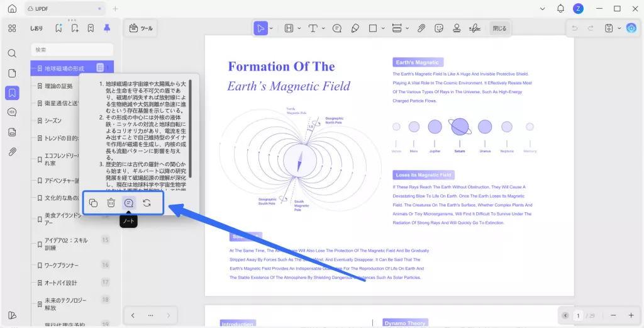Screen dimensions: 644x328
Task: Expand the text tool dropdown arrow
Action: (x=323, y=28)
